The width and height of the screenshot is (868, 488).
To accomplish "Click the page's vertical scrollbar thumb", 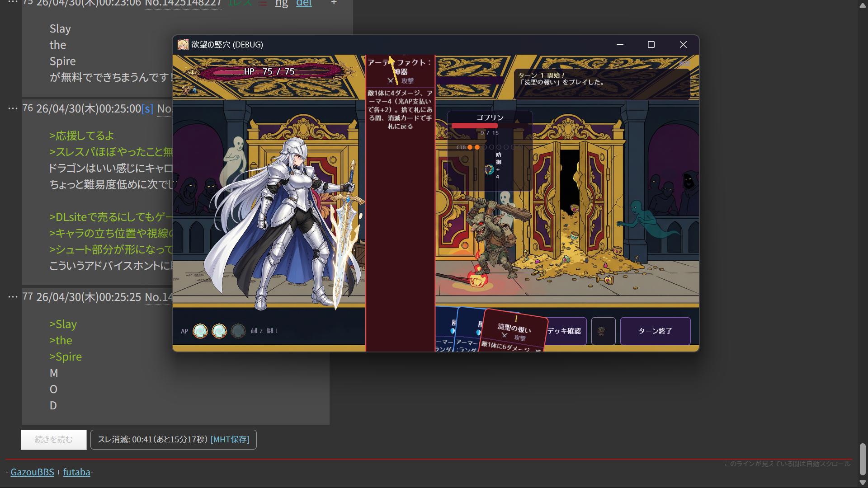I will click(x=863, y=459).
